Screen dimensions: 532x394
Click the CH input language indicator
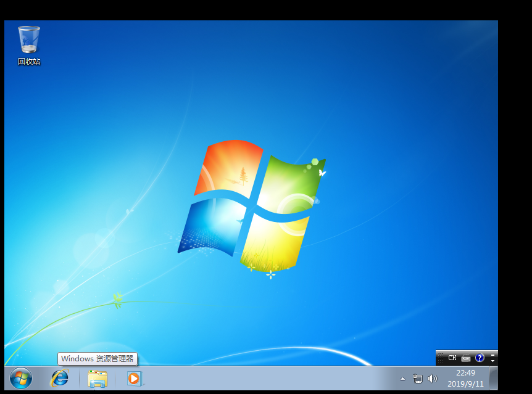point(452,358)
